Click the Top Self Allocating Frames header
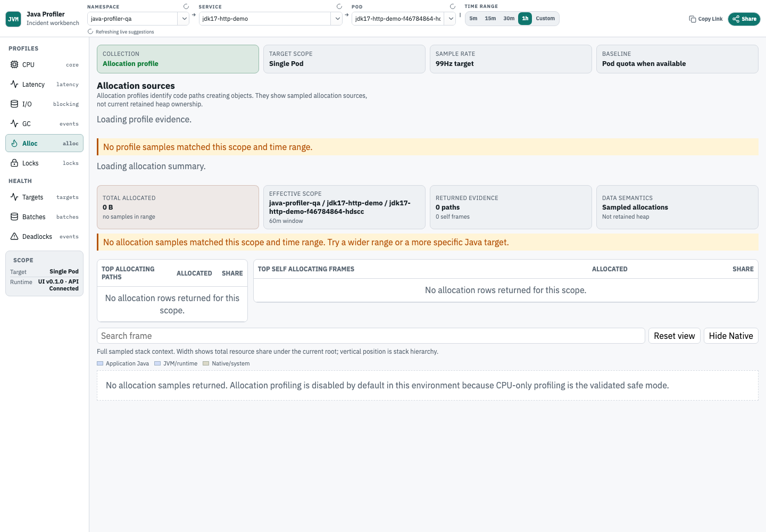This screenshot has width=766, height=532. [x=306, y=269]
